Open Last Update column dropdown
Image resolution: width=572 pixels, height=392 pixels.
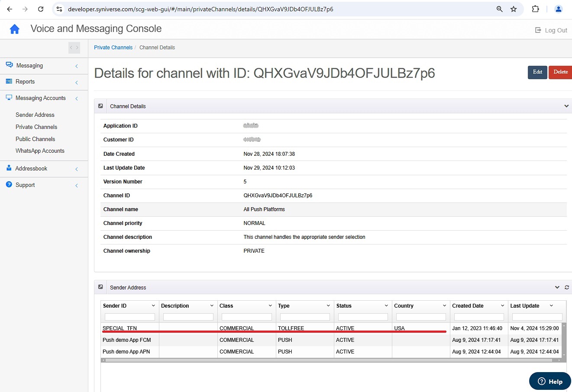click(551, 306)
